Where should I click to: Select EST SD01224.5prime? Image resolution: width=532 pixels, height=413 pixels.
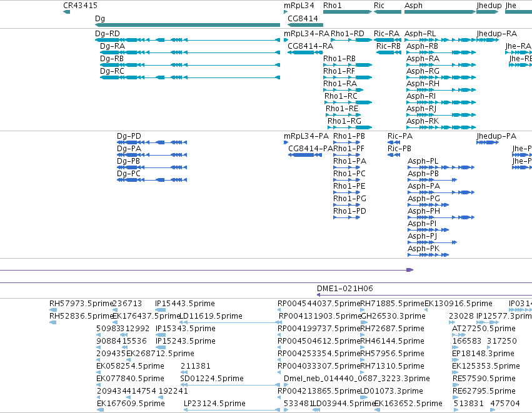[x=231, y=385]
